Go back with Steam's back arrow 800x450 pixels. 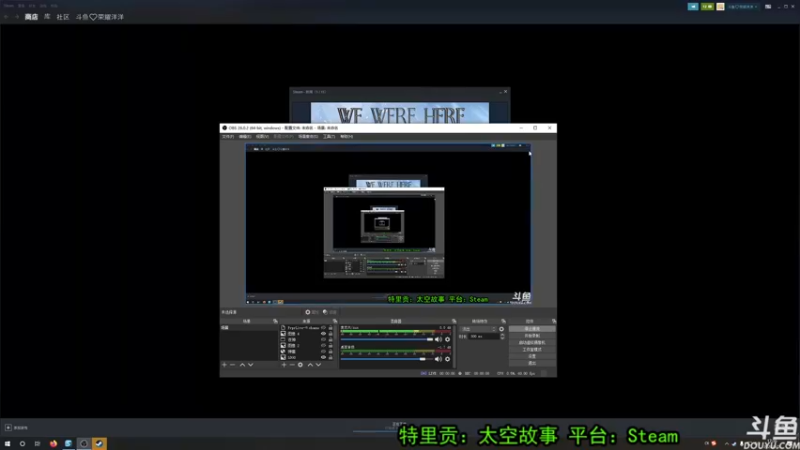click(x=6, y=17)
